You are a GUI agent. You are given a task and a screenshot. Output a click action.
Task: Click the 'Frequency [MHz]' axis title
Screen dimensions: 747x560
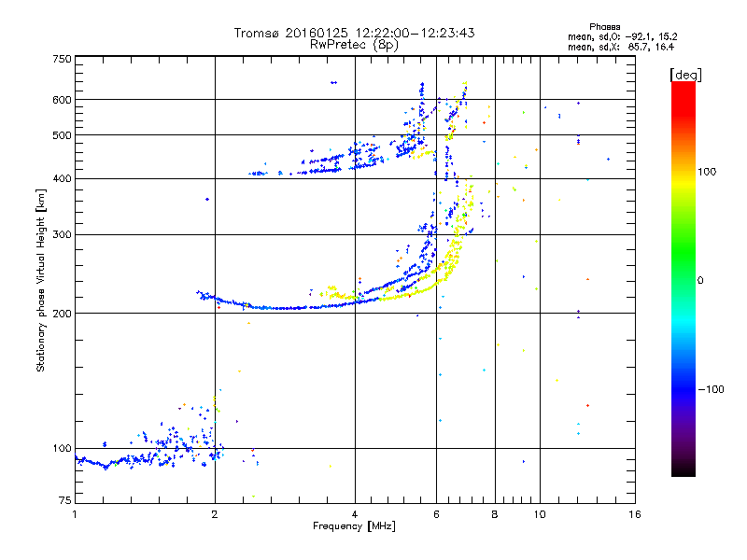[x=354, y=526]
